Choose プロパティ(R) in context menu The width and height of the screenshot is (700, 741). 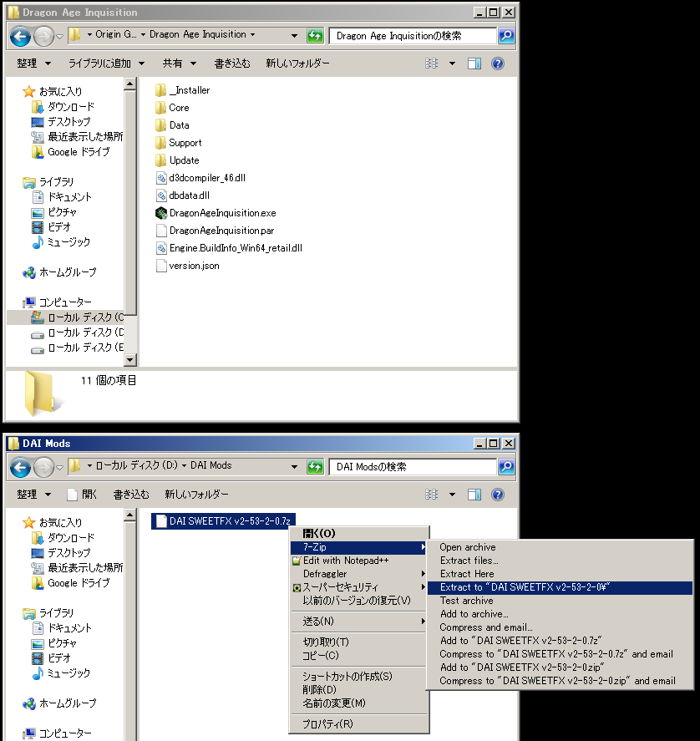[358, 724]
